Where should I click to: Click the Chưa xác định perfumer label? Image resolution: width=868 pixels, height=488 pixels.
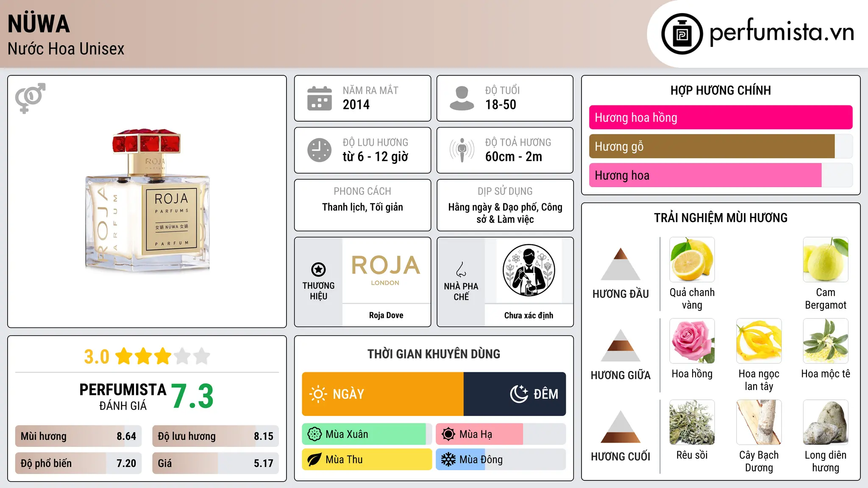[x=529, y=315]
